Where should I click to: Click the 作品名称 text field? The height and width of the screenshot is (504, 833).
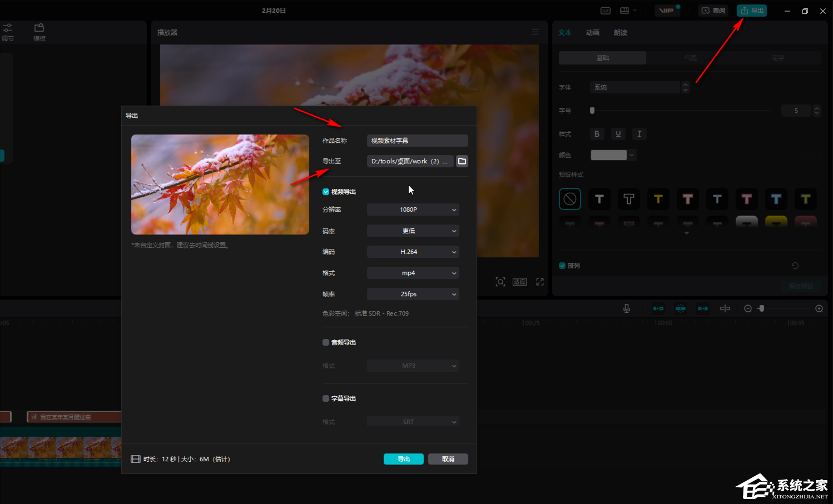coord(417,141)
